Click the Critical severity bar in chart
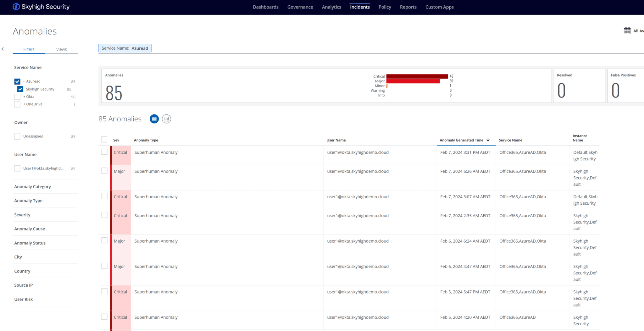This screenshot has width=644, height=331. pos(417,76)
